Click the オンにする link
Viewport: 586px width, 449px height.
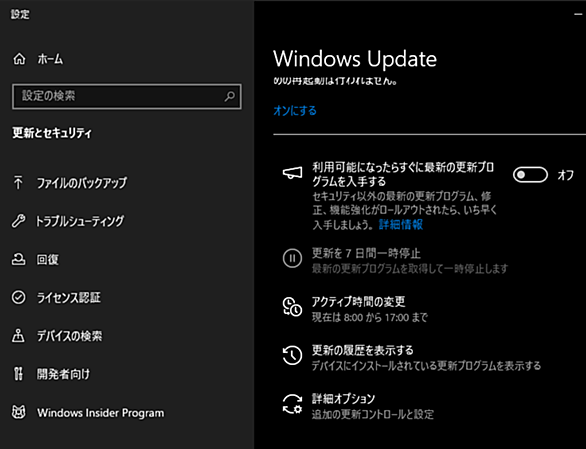[295, 111]
